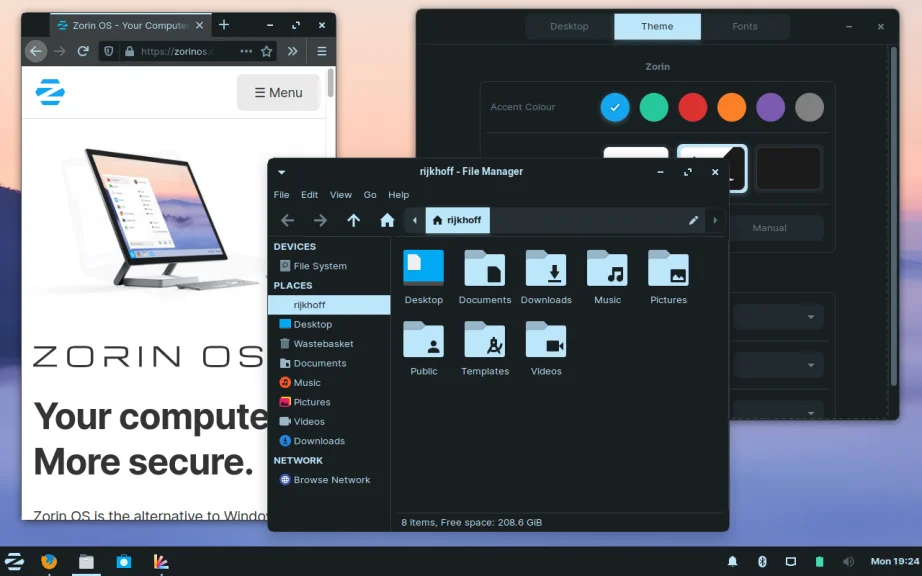
Task: Select the dark theme variant
Action: tap(789, 169)
